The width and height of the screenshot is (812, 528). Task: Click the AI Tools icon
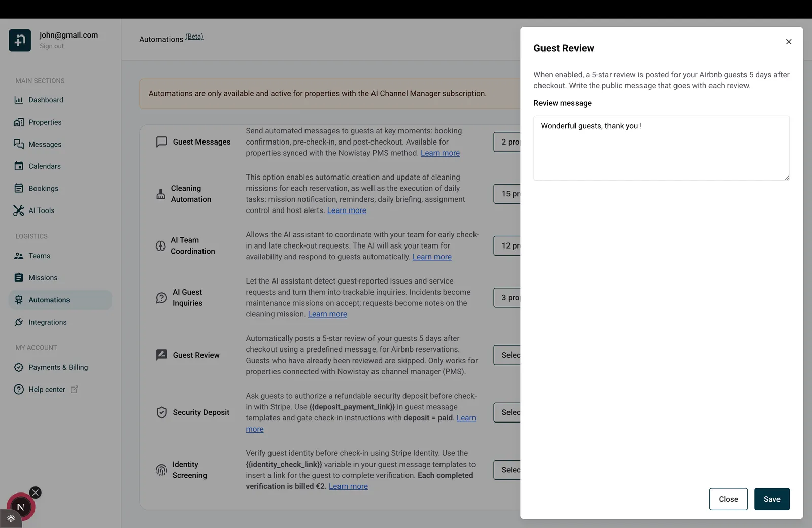click(19, 210)
